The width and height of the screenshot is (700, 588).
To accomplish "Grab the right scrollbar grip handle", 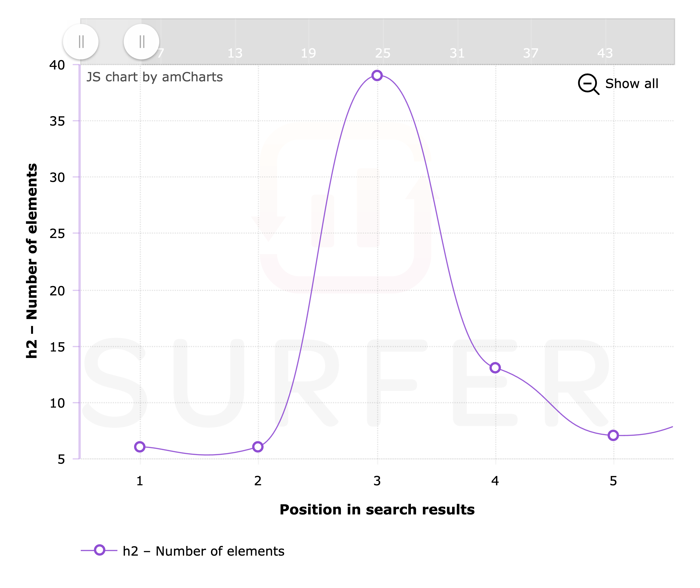I will pyautogui.click(x=141, y=42).
